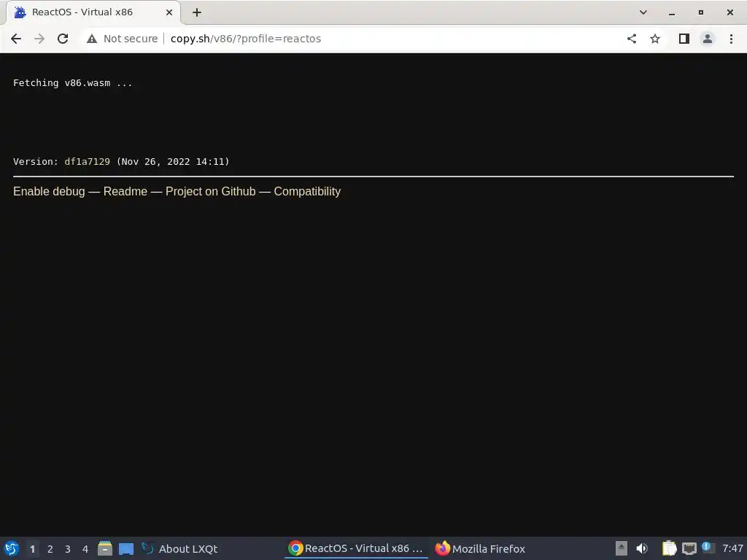Maximize the Chrome window
This screenshot has height=560, width=747.
pyautogui.click(x=701, y=12)
